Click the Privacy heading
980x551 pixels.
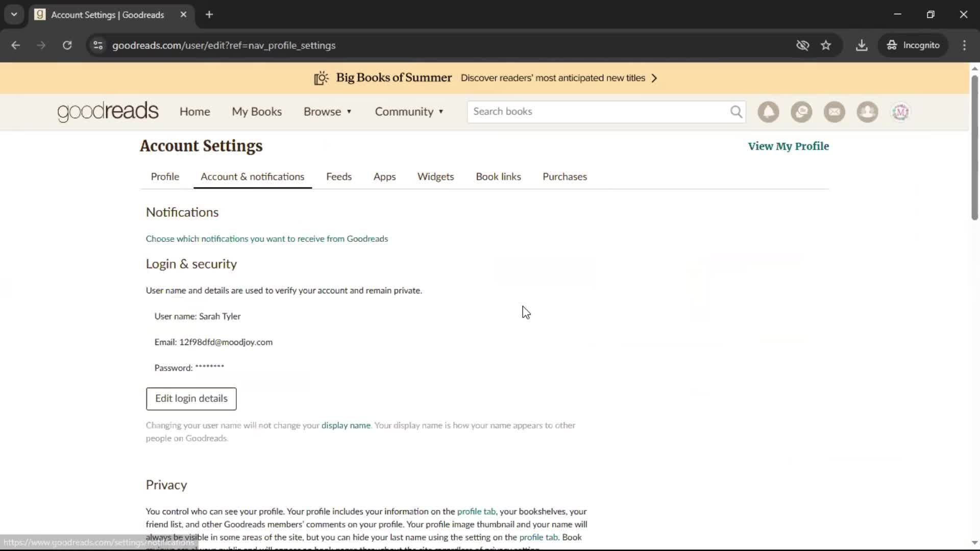pyautogui.click(x=166, y=485)
